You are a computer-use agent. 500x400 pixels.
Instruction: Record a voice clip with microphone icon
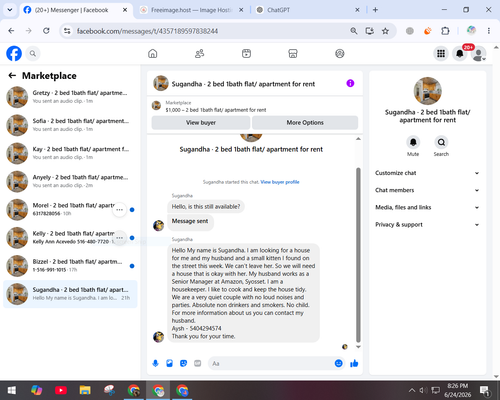(155, 363)
